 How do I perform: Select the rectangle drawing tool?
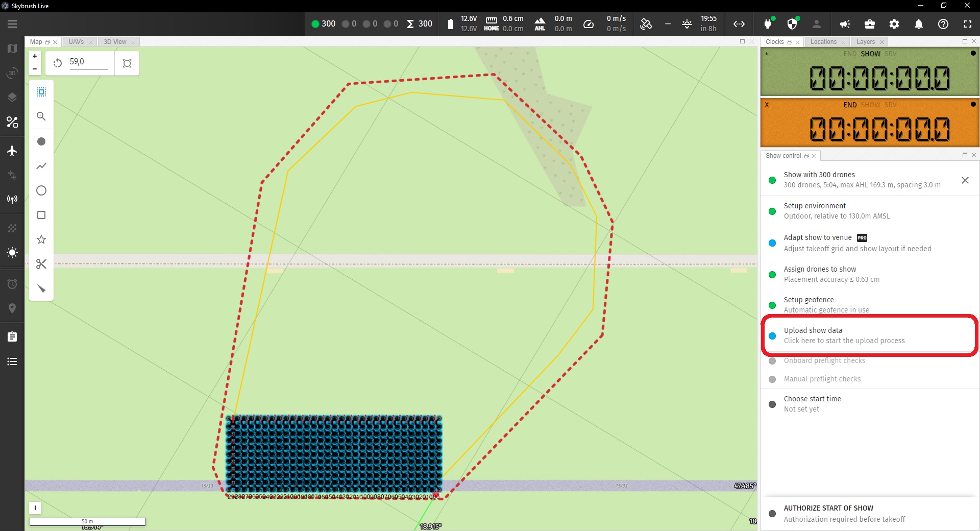click(x=41, y=215)
